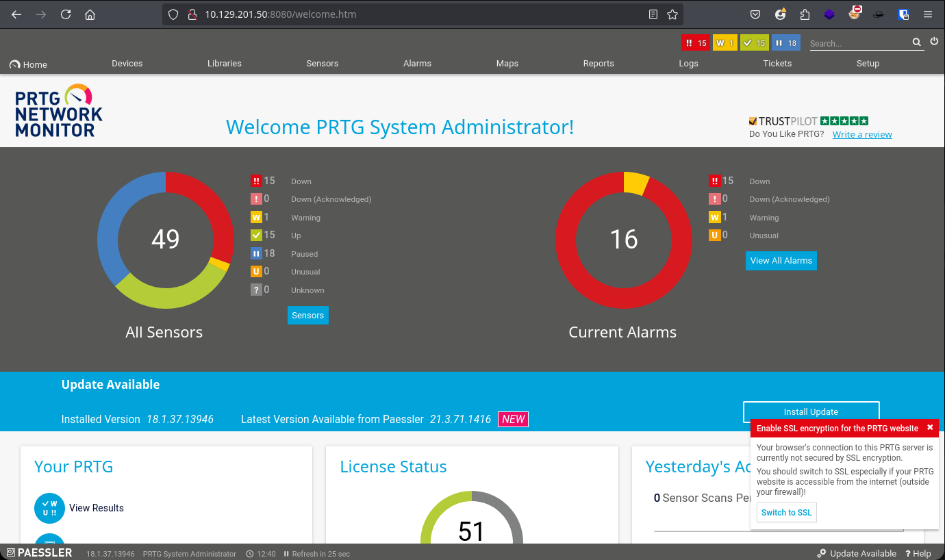This screenshot has height=560, width=945.
Task: Click the View All Alarms button
Action: click(781, 261)
